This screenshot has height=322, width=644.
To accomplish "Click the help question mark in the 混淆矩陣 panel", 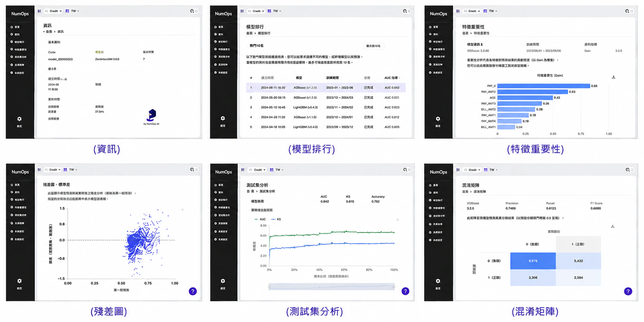I will 628,291.
